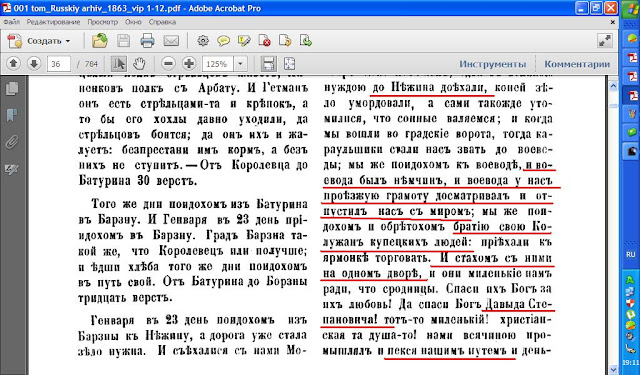Image resolution: width=640 pixels, height=375 pixels.
Task: Zoom in with the plus button
Action: tap(189, 64)
